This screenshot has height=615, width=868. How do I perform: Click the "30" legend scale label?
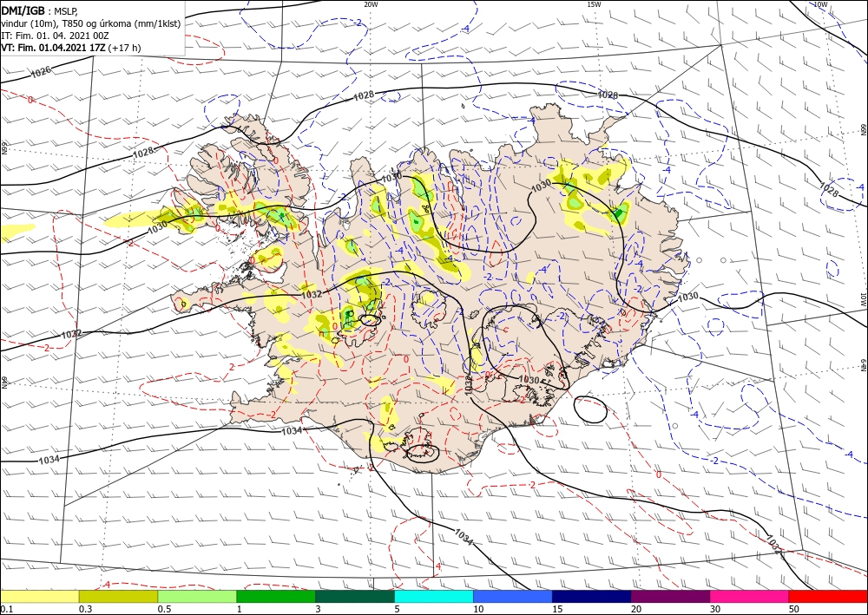tap(716, 609)
